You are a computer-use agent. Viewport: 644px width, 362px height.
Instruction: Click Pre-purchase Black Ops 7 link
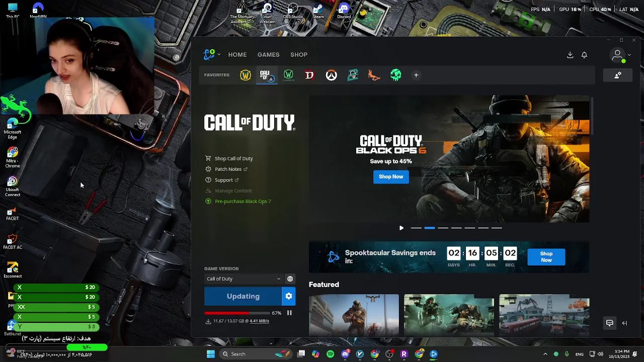(x=238, y=201)
